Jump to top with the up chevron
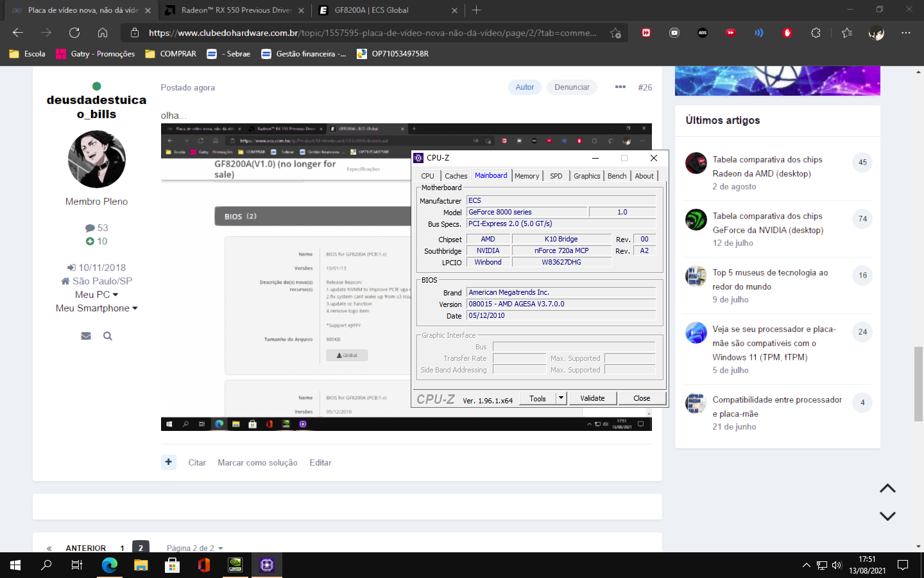 [887, 489]
